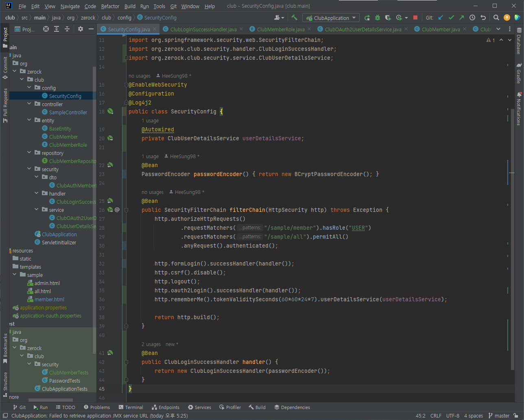This screenshot has height=420, width=524.
Task: Toggle the Structure tool window
Action: point(5,384)
